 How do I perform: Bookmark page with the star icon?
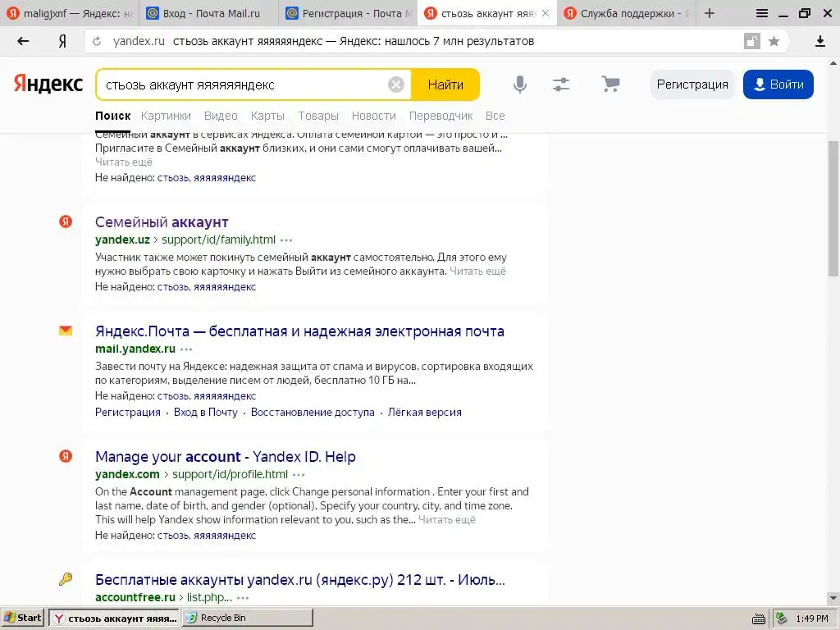(x=774, y=41)
